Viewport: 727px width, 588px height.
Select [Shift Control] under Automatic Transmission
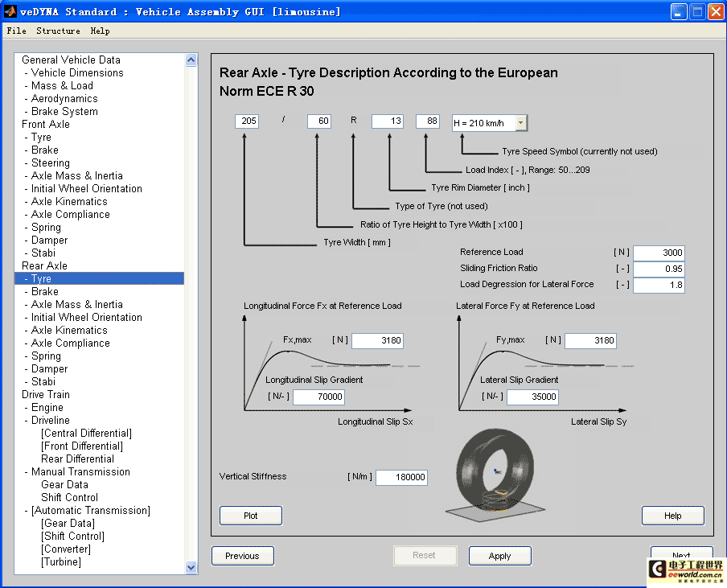pos(73,536)
